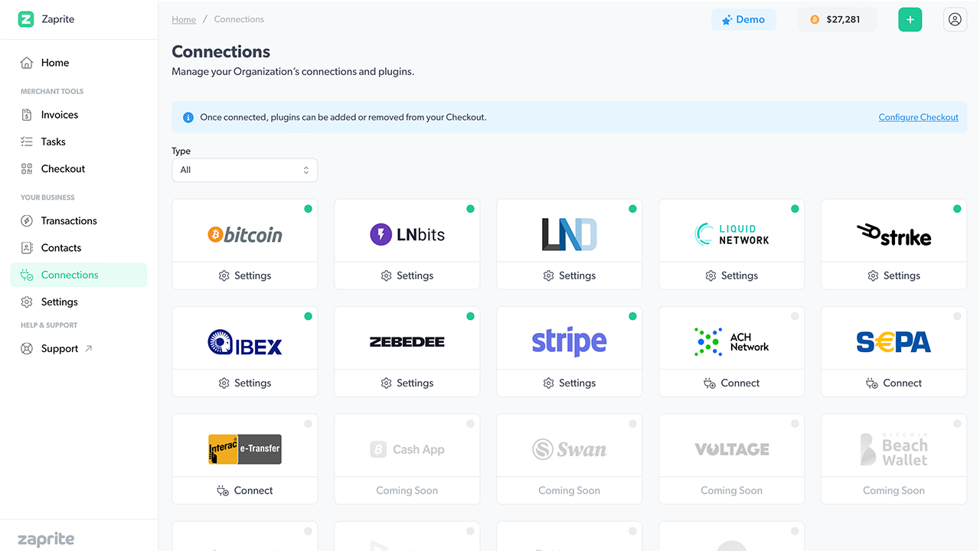Click the Coming Soon label under Cash App
The width and height of the screenshot is (980, 551).
click(407, 491)
